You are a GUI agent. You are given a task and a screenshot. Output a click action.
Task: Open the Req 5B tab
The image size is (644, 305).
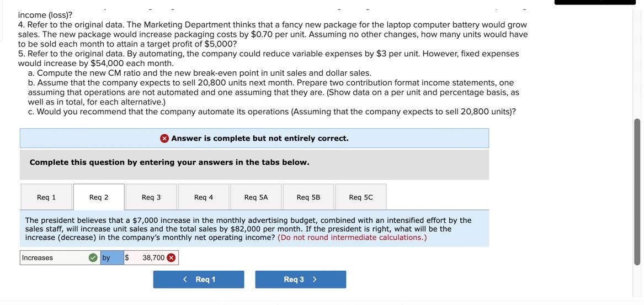point(308,197)
